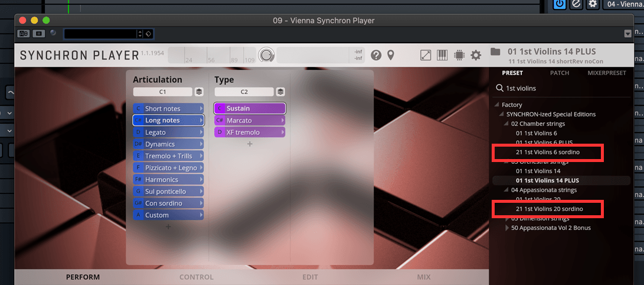Collapse the 04 Appassionata strings folder
This screenshot has height=285, width=644.
507,190
